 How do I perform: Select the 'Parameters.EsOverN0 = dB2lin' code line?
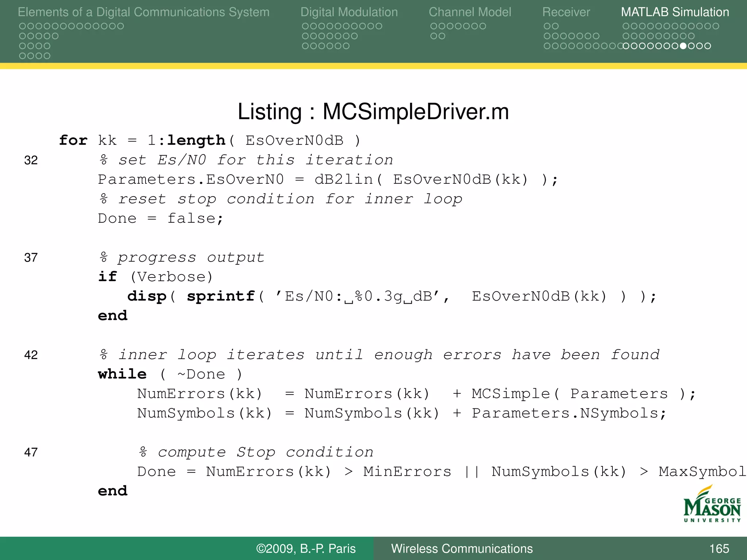coord(328,180)
